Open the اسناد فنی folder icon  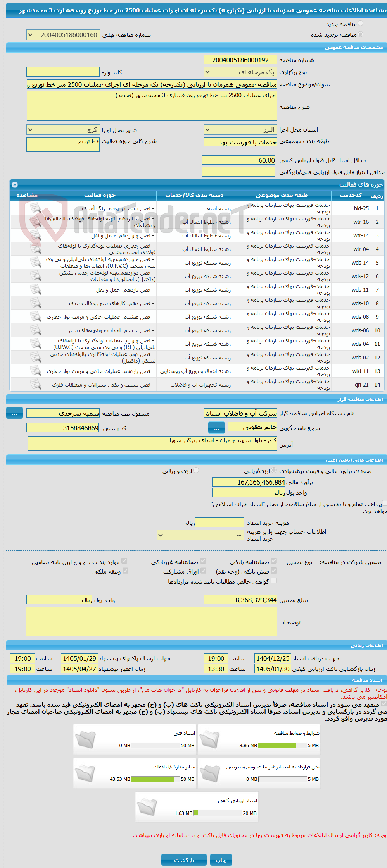pos(85,739)
